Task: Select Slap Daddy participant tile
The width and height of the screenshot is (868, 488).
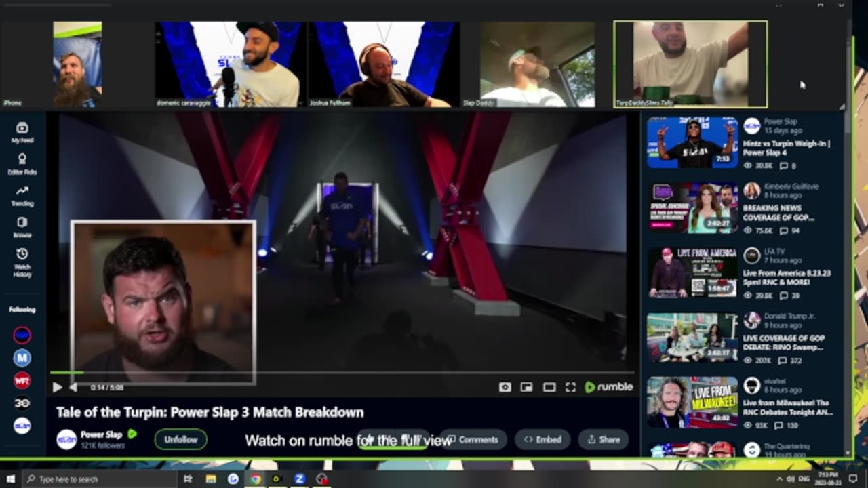Action: point(538,64)
